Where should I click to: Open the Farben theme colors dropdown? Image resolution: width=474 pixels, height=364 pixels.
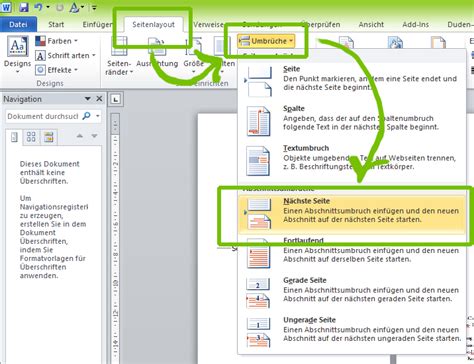(x=57, y=41)
